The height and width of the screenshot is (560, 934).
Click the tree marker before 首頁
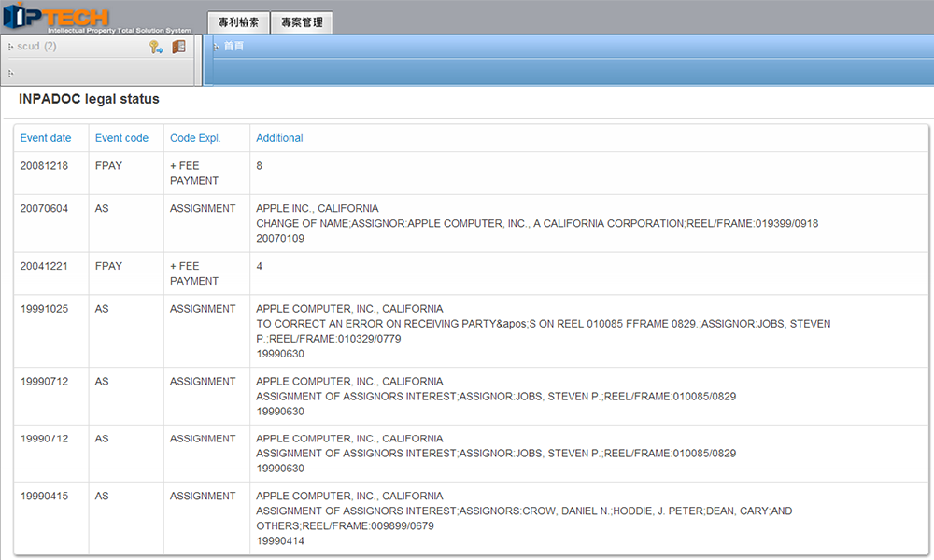tap(216, 47)
